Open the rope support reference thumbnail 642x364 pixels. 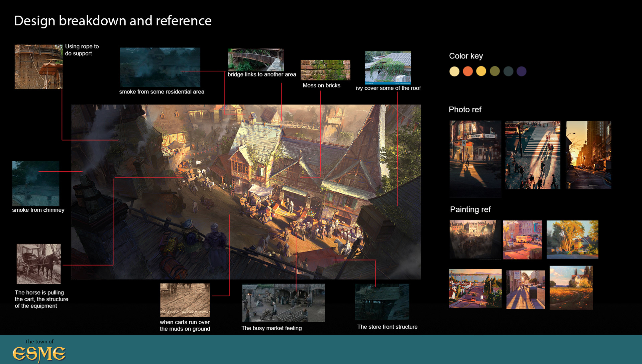click(38, 67)
